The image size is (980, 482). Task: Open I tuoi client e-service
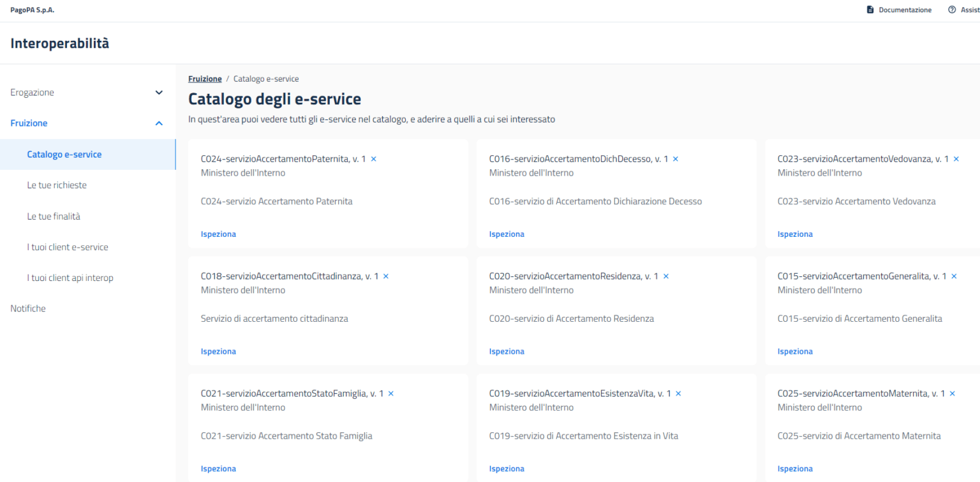pos(67,246)
